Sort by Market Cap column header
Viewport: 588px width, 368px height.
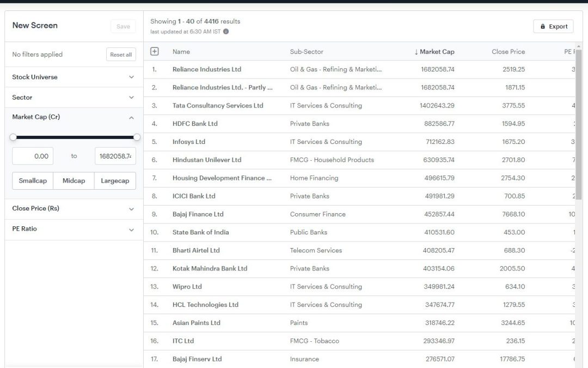pos(434,52)
